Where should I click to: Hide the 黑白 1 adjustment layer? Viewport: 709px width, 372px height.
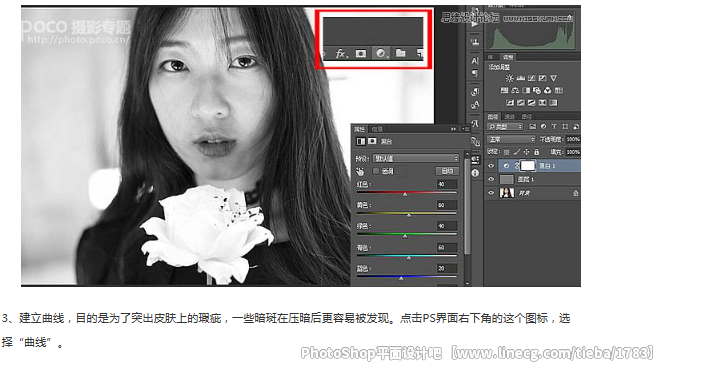[491, 166]
